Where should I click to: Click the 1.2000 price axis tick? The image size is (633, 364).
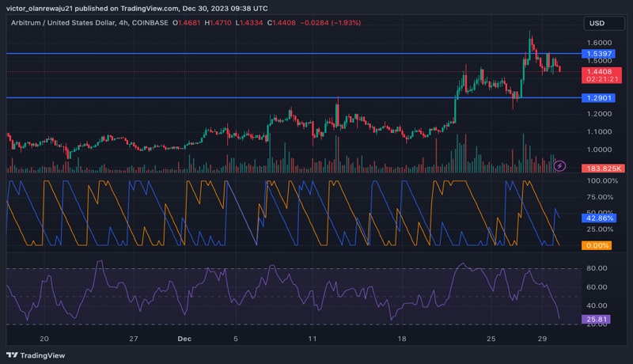tap(599, 114)
